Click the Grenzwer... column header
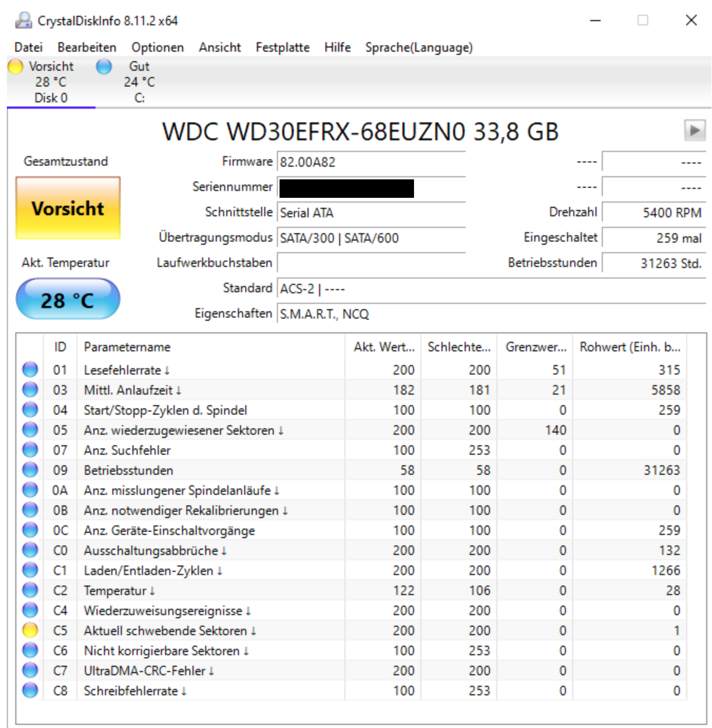The image size is (712, 728). pos(535,347)
